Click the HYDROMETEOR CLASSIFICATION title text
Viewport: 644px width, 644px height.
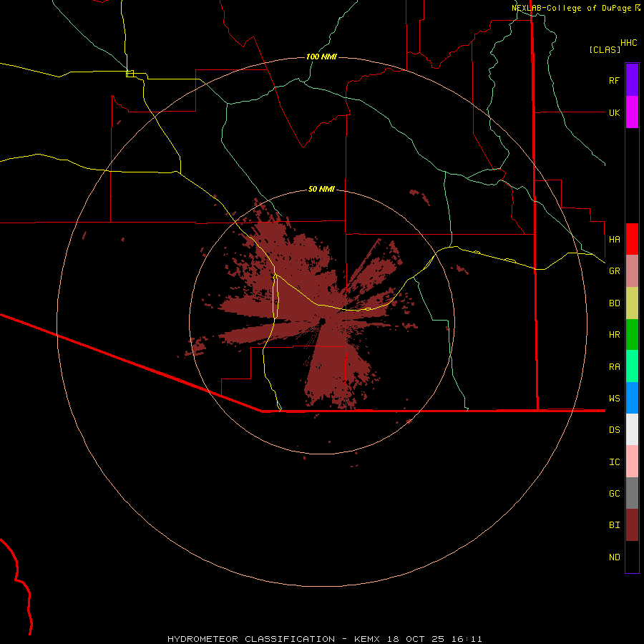coord(251,639)
